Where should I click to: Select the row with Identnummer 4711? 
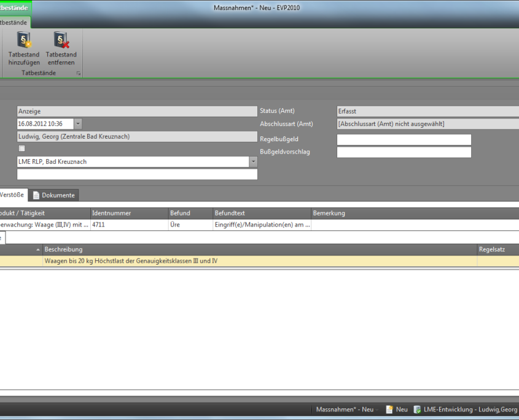pos(128,225)
